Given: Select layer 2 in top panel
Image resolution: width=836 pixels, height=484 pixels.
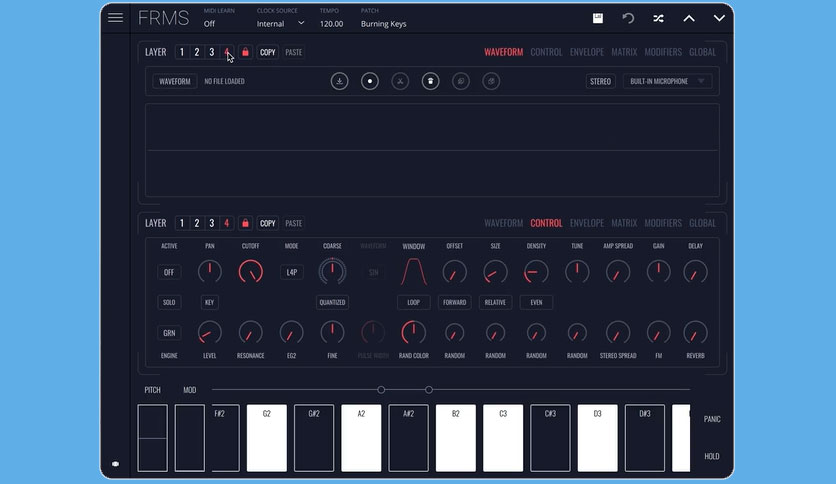Looking at the screenshot, I should [x=197, y=52].
